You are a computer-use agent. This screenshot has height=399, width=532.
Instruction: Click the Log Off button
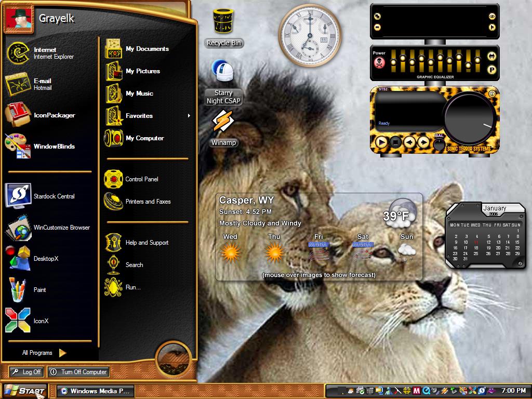click(x=26, y=372)
